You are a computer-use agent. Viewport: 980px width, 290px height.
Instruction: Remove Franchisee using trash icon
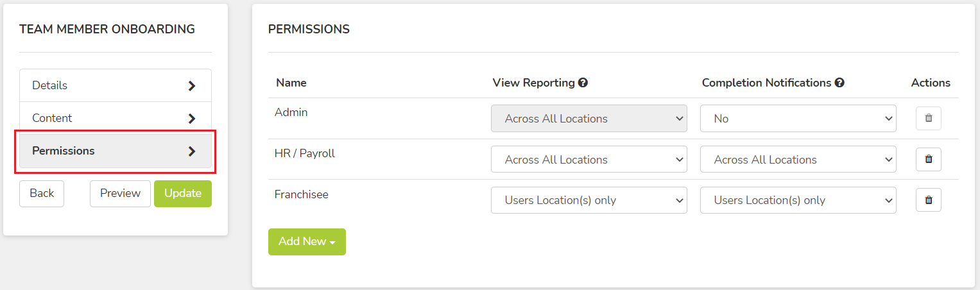pos(928,200)
